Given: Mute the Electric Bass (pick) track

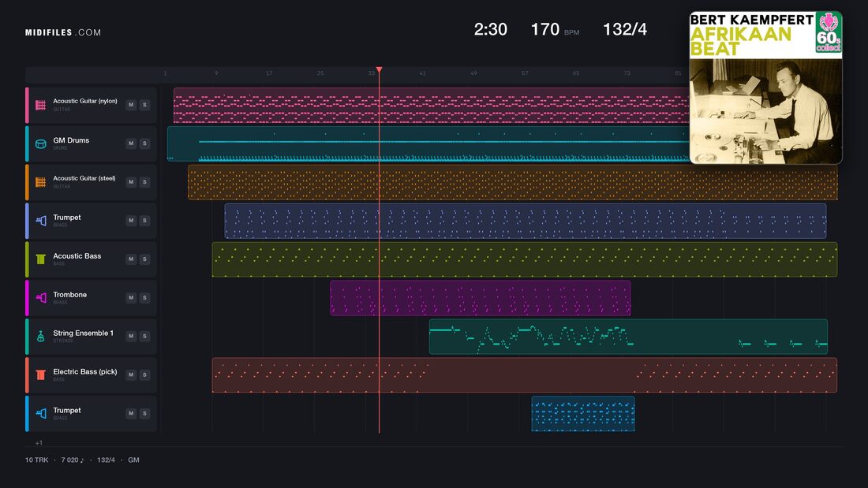Looking at the screenshot, I should (x=131, y=374).
